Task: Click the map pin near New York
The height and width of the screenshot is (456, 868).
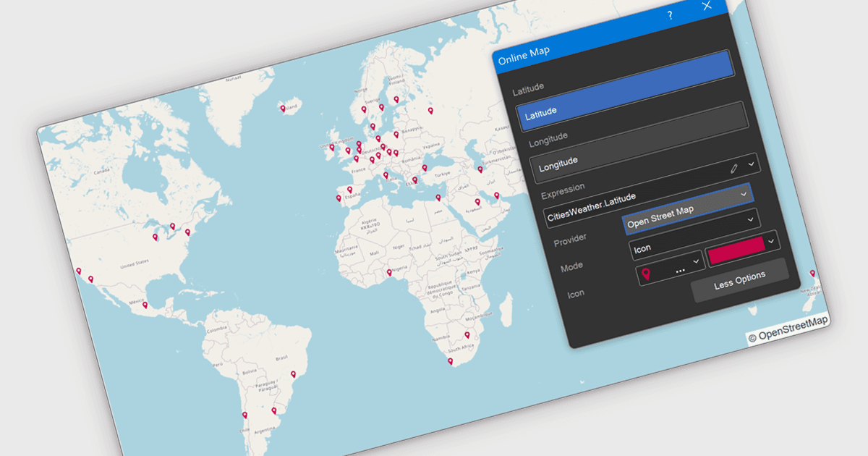Action: 187,232
